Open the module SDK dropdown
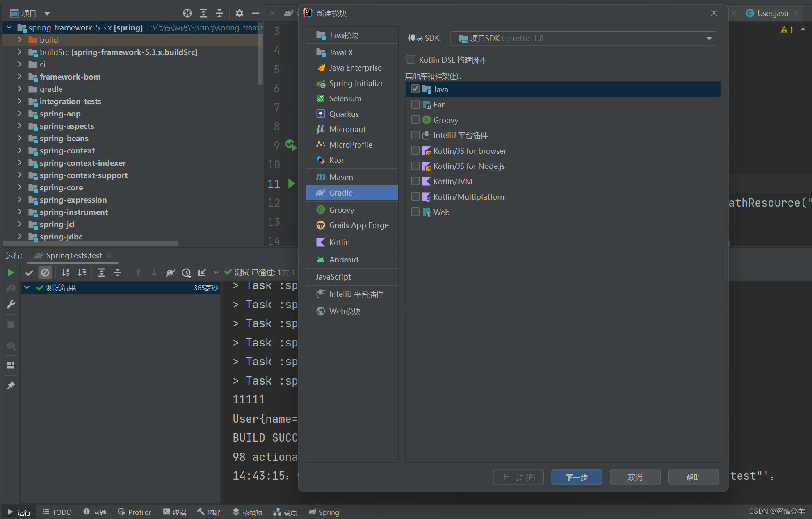Viewport: 812px width, 519px height. pos(709,39)
